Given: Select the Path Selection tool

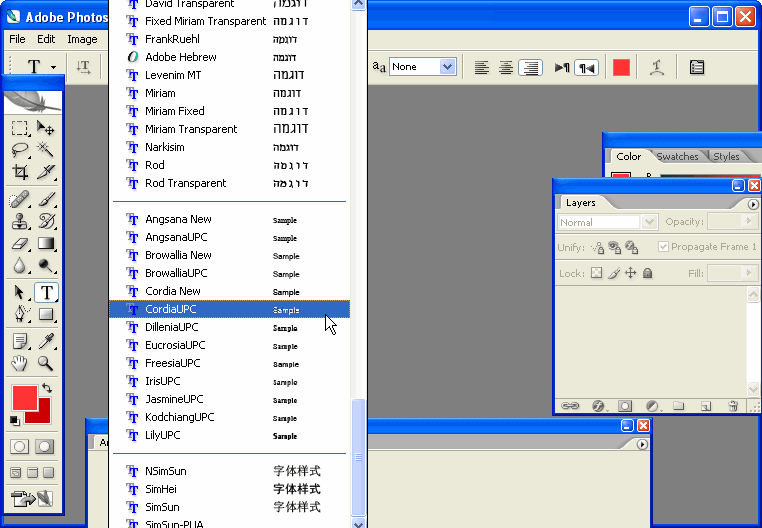Looking at the screenshot, I should [19, 292].
